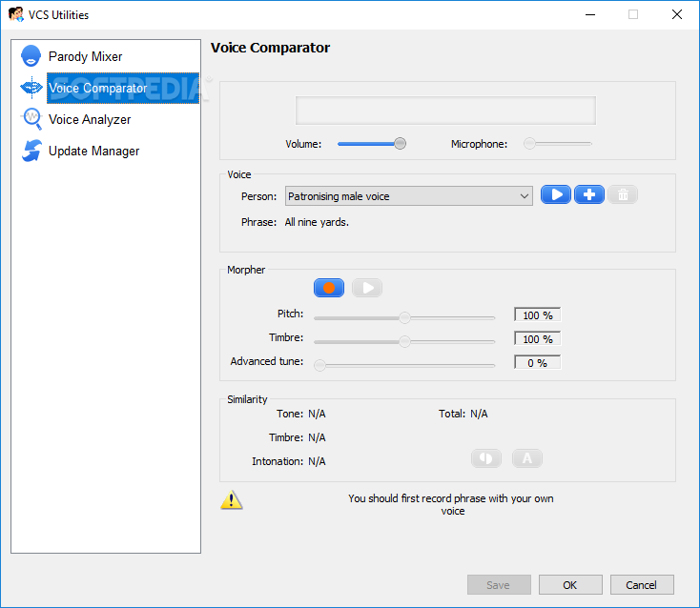Click the Update Manager arrows icon

(31, 151)
